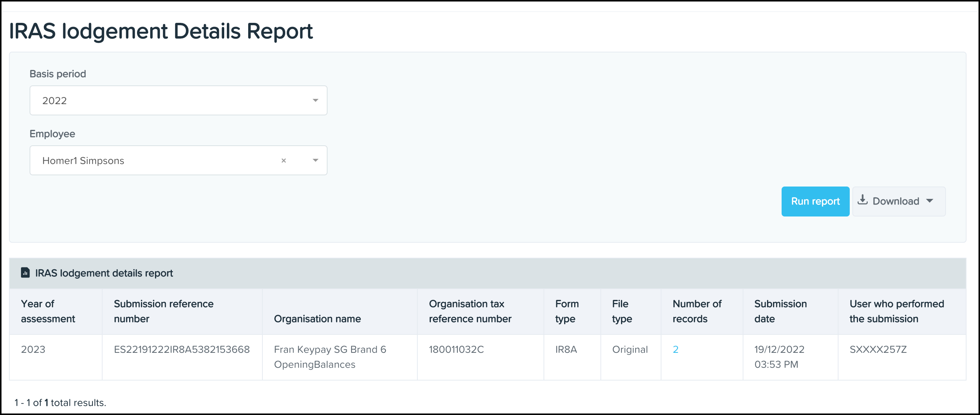
Task: Expand the Employee dropdown arrow
Action: (315, 161)
